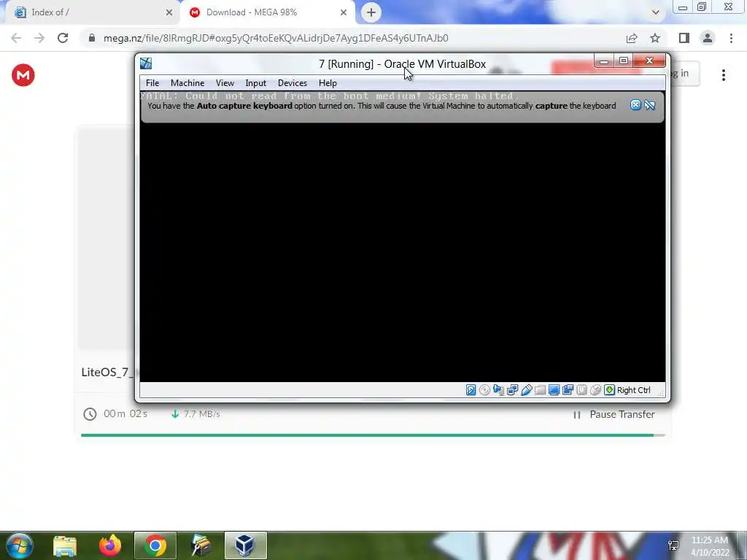Click Pause Transfer on MEGA page
Screen dimensions: 747x560
click(x=614, y=415)
